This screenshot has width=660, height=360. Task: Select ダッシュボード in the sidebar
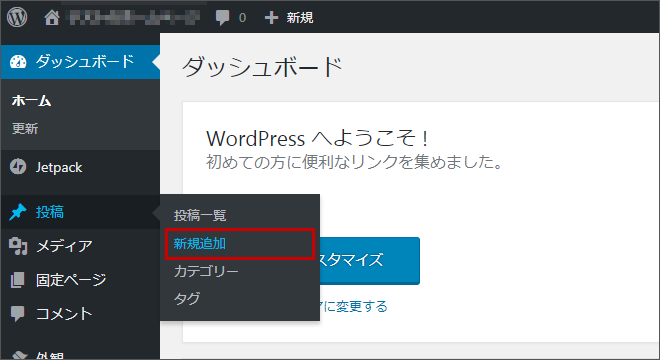pyautogui.click(x=80, y=62)
